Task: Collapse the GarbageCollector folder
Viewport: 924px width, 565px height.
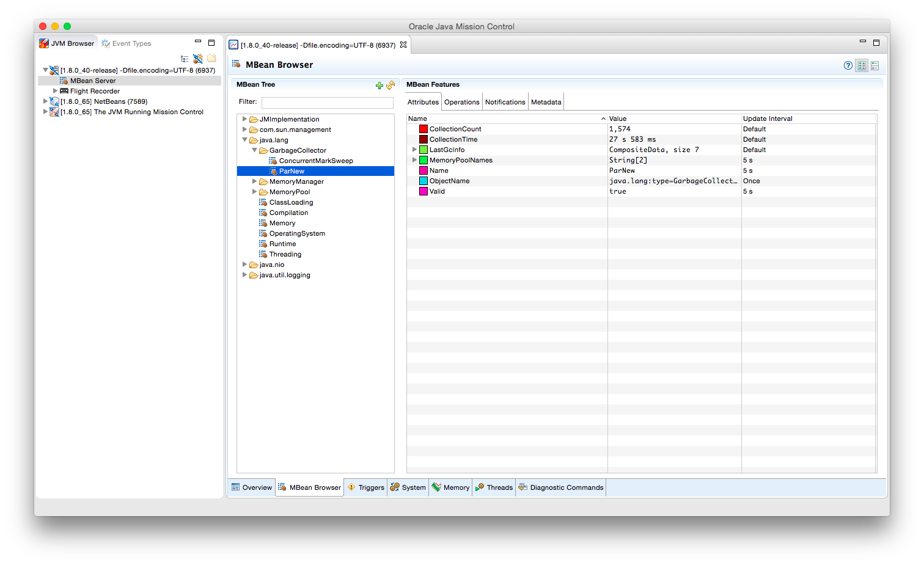Action: pyautogui.click(x=254, y=150)
